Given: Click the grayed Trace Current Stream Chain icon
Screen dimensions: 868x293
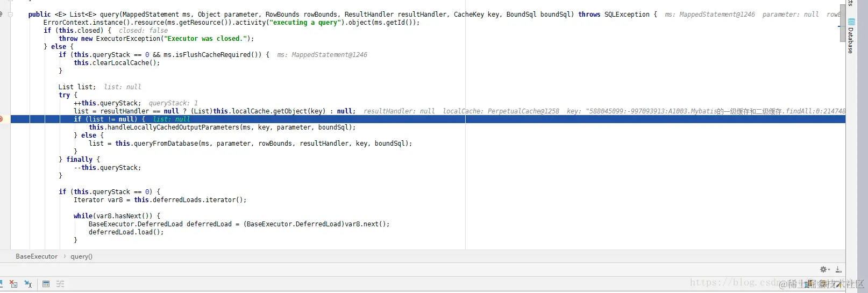Looking at the screenshot, I should 60,284.
